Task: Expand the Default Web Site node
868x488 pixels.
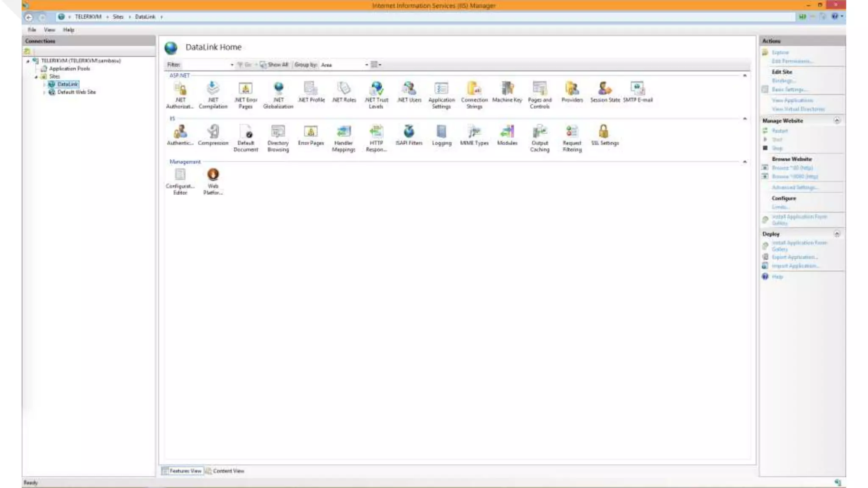Action: pos(44,92)
